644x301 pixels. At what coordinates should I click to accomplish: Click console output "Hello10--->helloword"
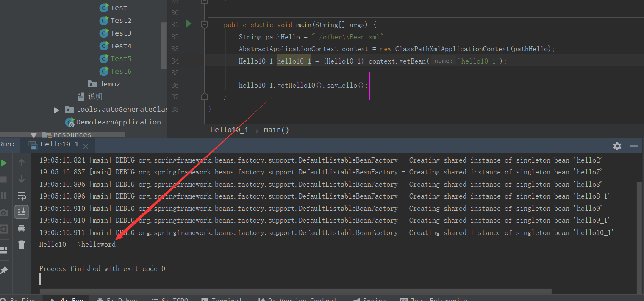[77, 244]
